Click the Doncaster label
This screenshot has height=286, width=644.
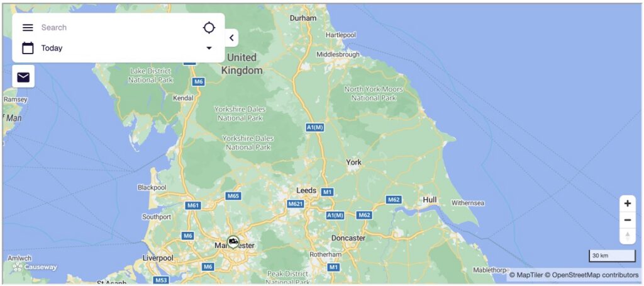coord(348,238)
